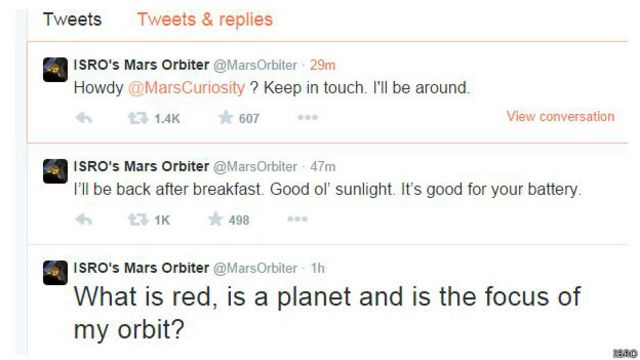The width and height of the screenshot is (640, 360).
Task: Select the Tweets & replies tab
Action: [x=204, y=19]
